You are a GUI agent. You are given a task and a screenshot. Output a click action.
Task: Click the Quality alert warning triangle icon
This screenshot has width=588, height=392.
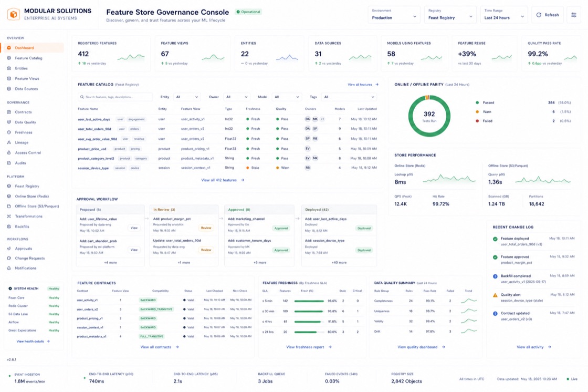point(495,295)
